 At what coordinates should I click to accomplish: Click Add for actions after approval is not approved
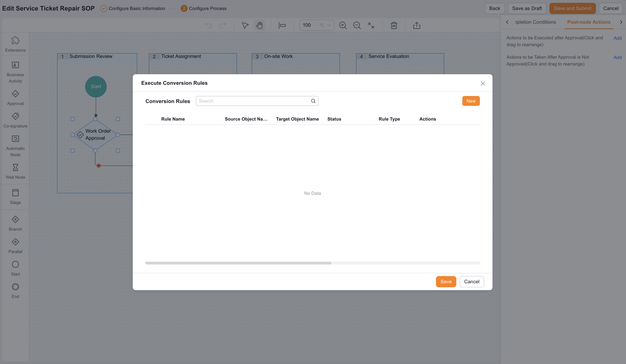coord(618,57)
